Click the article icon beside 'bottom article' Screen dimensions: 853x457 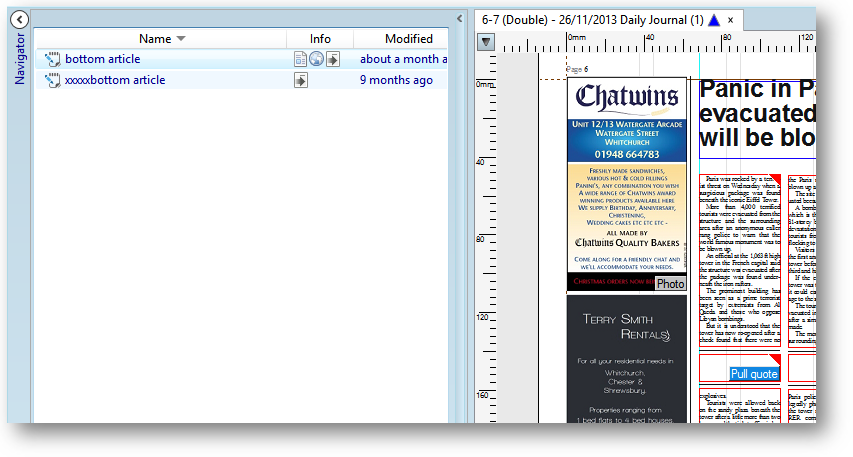pos(53,59)
